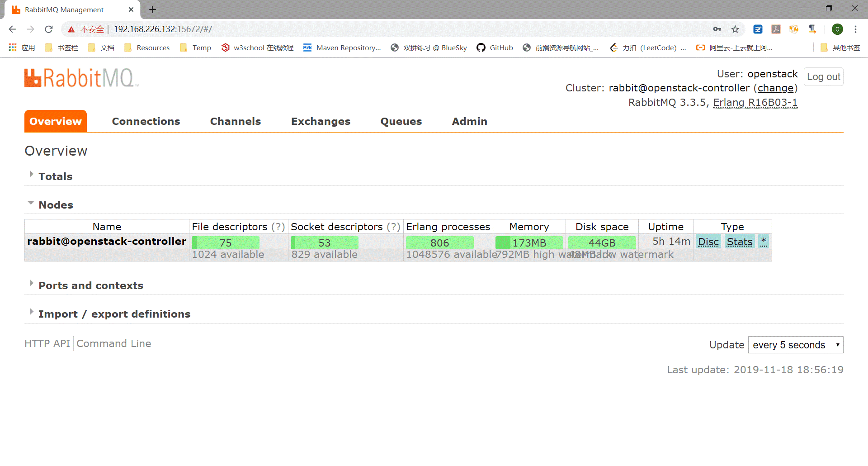Click the RabbitMQ logo
Viewport: 868px width, 466px height.
click(81, 78)
